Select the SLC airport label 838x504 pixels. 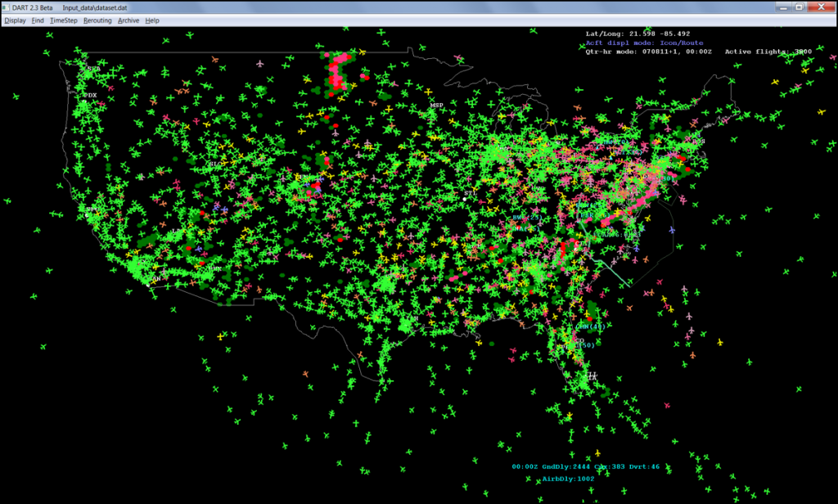pos(215,164)
